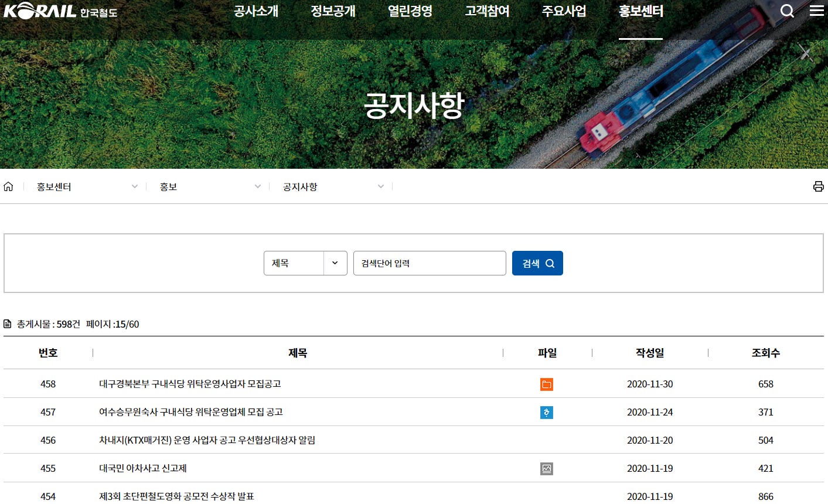The width and height of the screenshot is (828, 504).
Task: Click the 조회수 column header
Action: [766, 353]
